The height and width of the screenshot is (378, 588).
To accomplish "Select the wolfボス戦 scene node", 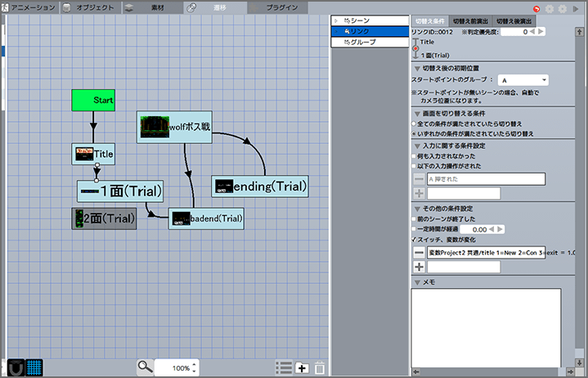I will pyautogui.click(x=174, y=127).
